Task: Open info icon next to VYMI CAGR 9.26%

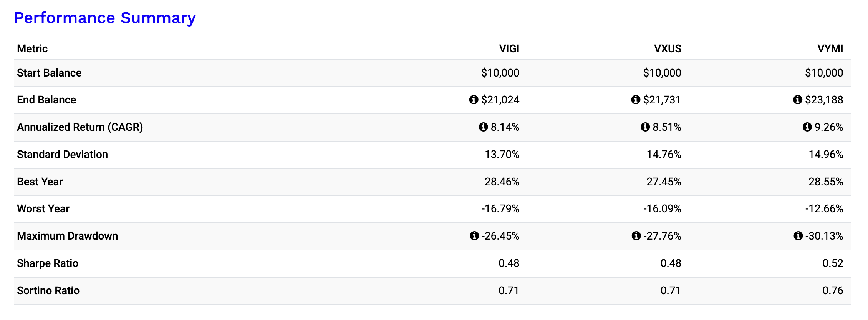Action: tap(807, 127)
